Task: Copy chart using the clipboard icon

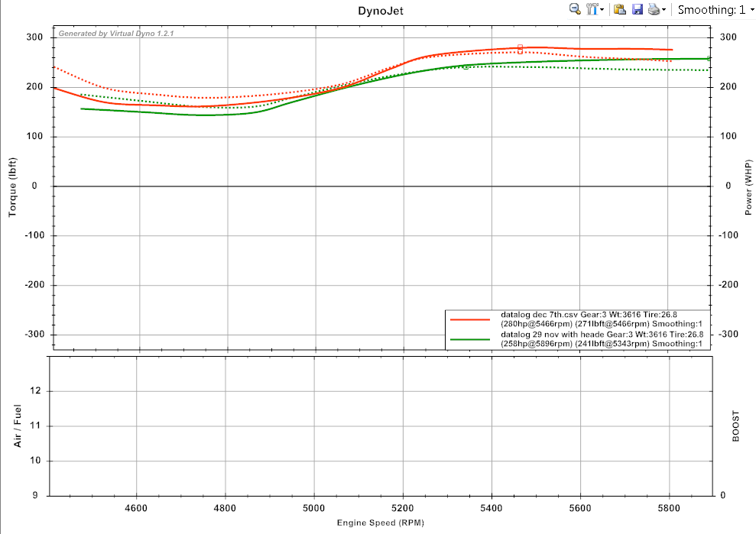Action: pyautogui.click(x=620, y=9)
